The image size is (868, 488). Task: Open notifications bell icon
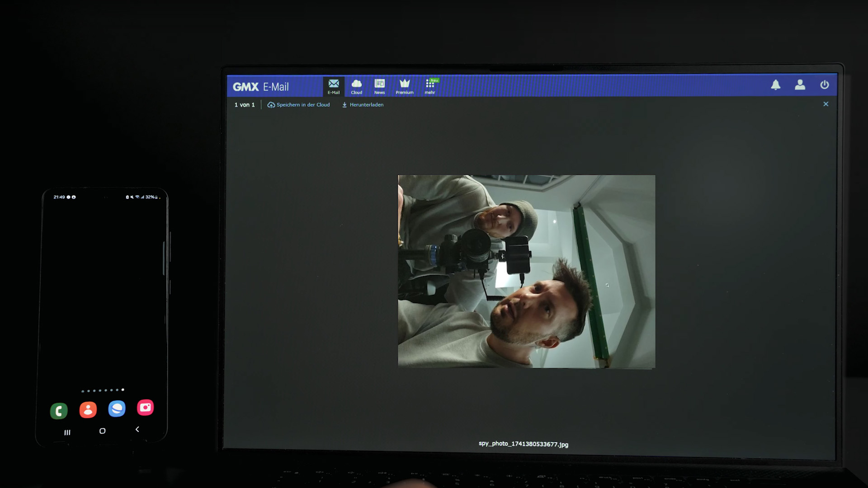pyautogui.click(x=775, y=85)
